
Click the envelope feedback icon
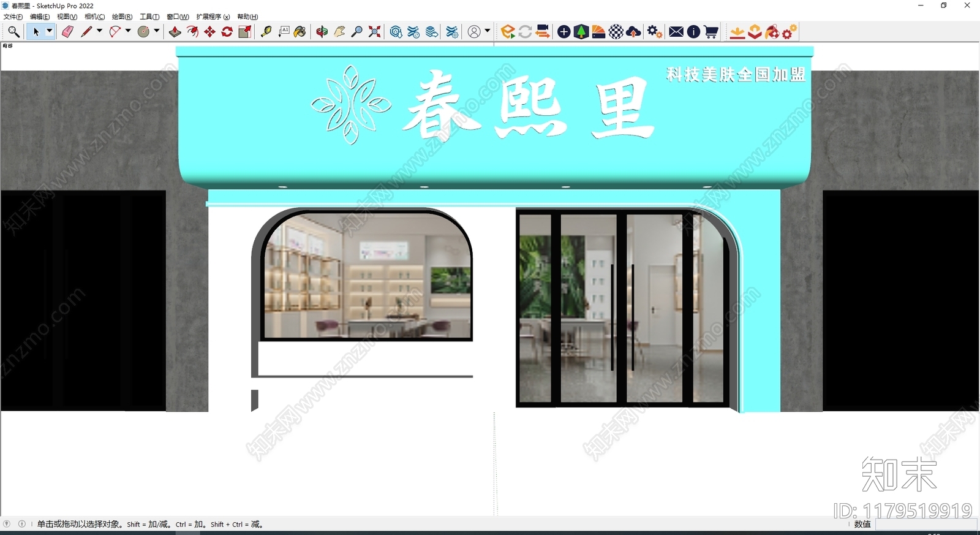tap(676, 32)
